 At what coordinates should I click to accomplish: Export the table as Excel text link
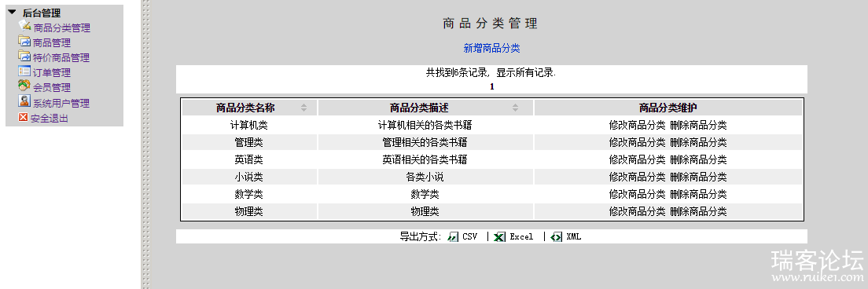521,237
